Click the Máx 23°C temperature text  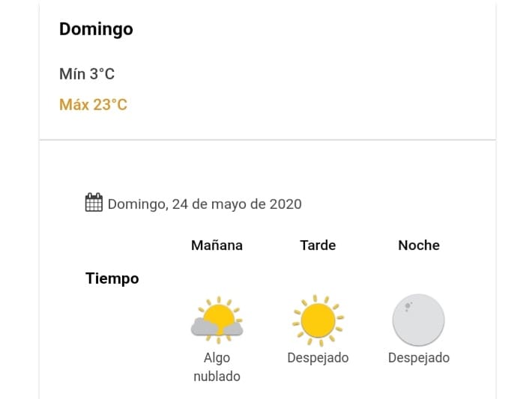click(x=93, y=104)
